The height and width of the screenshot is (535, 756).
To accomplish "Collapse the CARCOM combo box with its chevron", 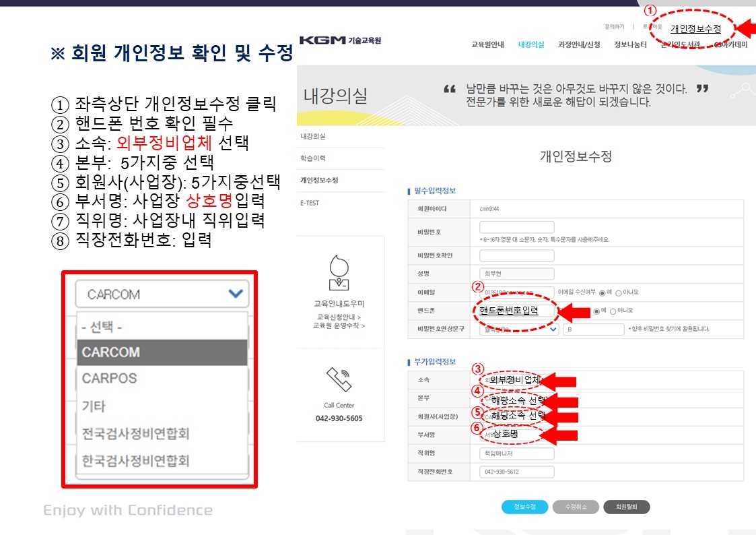I will tap(236, 293).
